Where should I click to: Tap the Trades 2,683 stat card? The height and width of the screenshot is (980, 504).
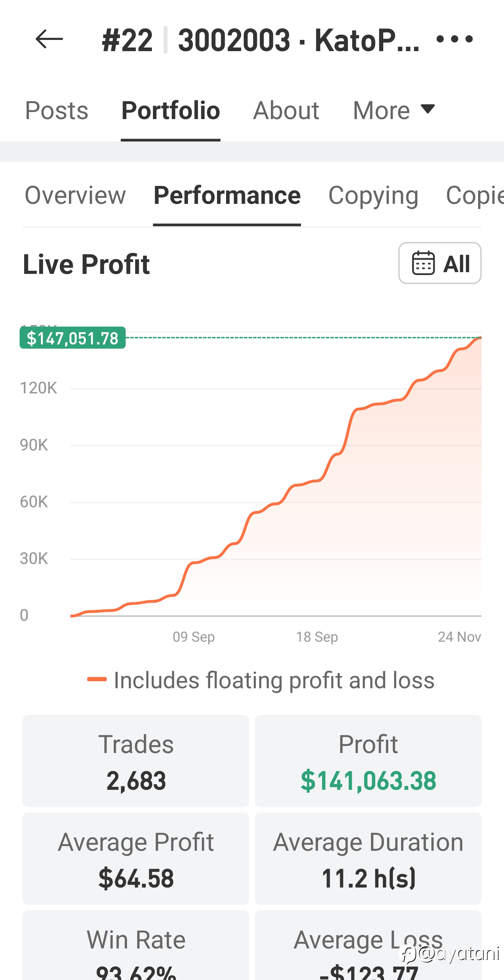(136, 761)
